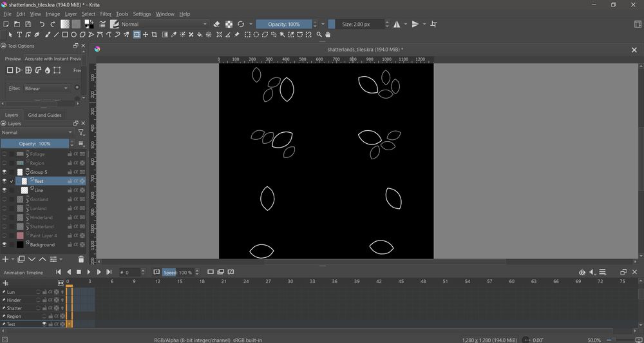Image resolution: width=644 pixels, height=343 pixels.
Task: Toggle preserve alpha button
Action: point(229,24)
